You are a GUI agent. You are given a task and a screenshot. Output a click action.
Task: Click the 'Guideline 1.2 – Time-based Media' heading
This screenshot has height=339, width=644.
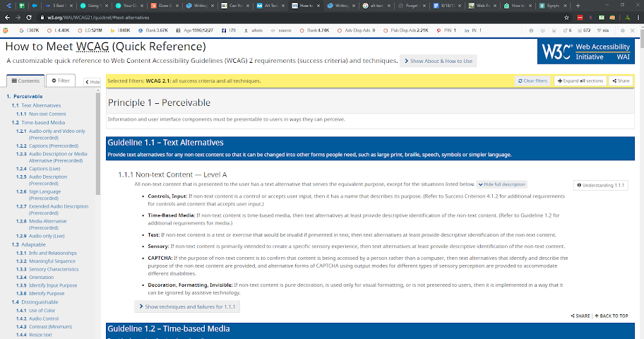point(168,328)
